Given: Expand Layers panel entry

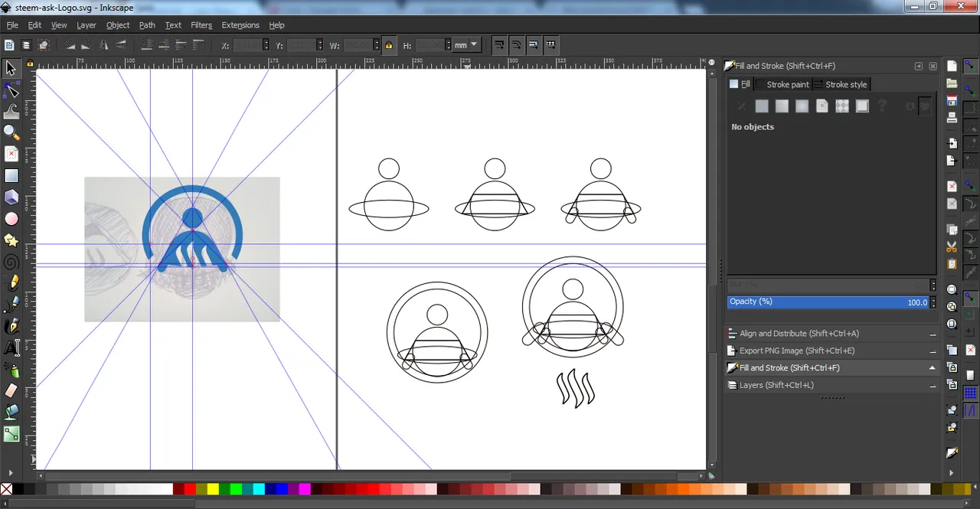Looking at the screenshot, I should click(x=832, y=385).
